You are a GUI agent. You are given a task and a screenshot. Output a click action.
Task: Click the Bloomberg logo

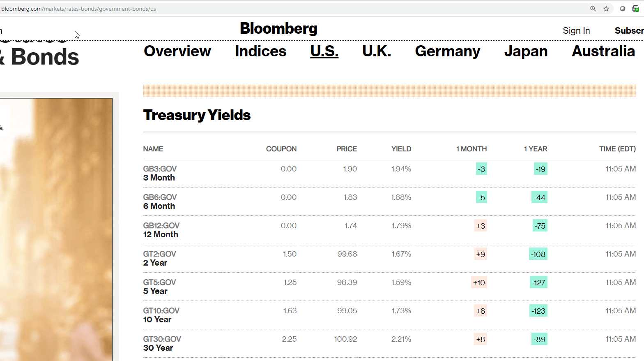tap(278, 29)
